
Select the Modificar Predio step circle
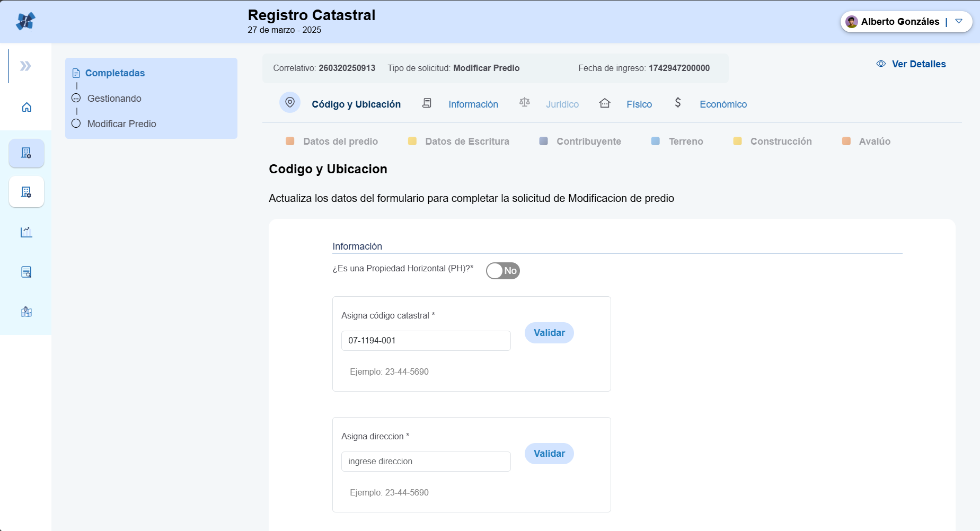point(76,123)
